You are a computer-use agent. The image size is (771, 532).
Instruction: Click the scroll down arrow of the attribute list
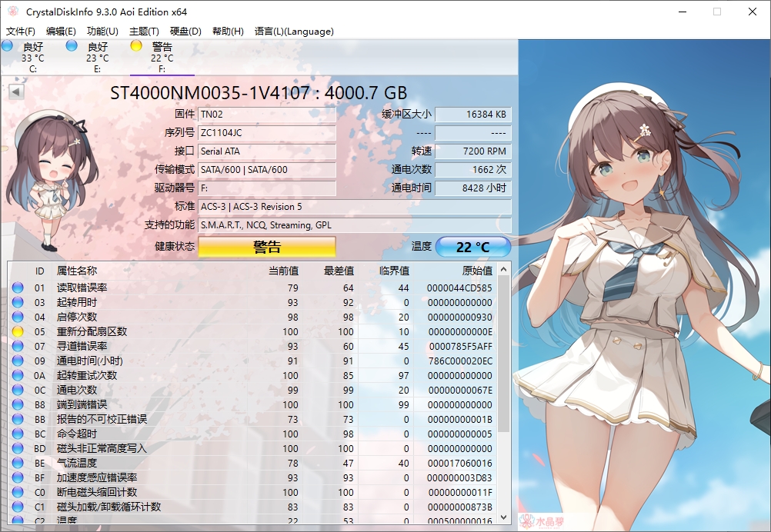point(503,517)
